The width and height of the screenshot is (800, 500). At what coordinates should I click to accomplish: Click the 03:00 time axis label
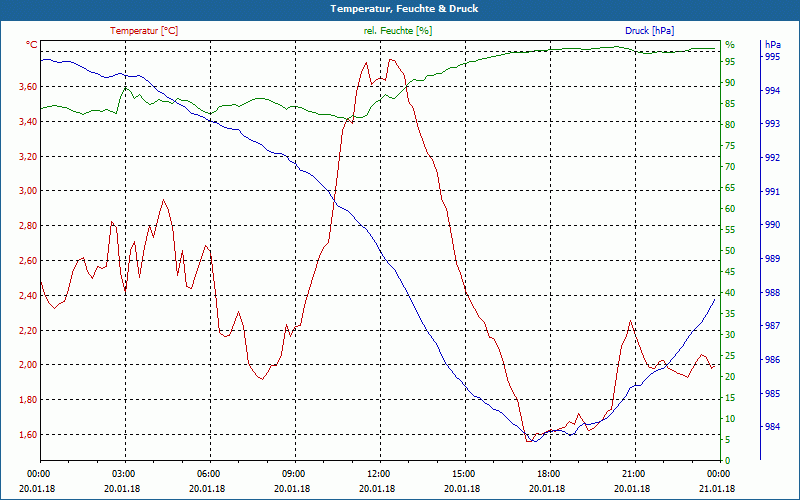tap(124, 473)
